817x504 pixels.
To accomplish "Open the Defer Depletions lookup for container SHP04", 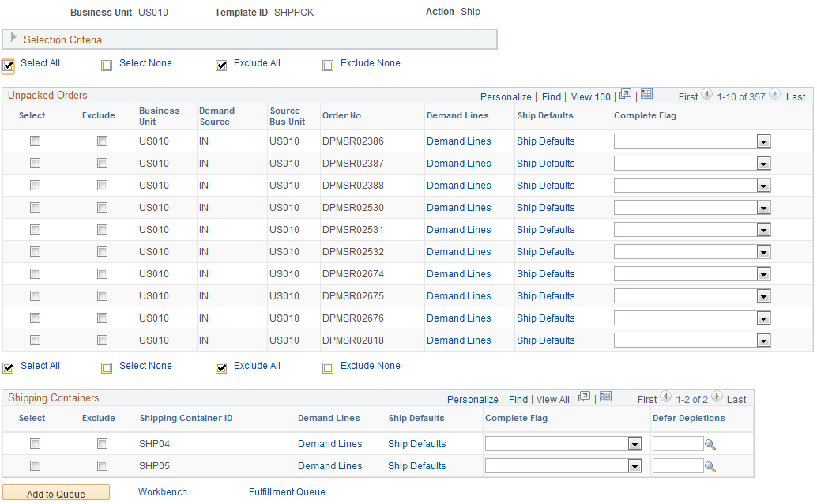I will (x=710, y=443).
